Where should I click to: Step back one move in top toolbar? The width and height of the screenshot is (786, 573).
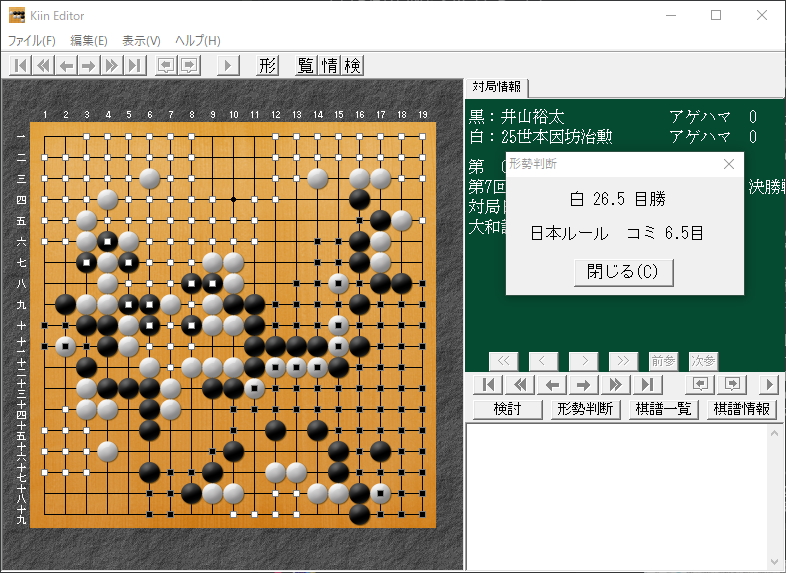tap(66, 65)
